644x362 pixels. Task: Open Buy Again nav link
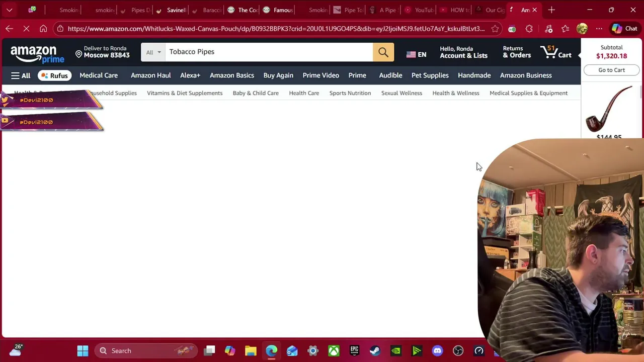coord(278,75)
